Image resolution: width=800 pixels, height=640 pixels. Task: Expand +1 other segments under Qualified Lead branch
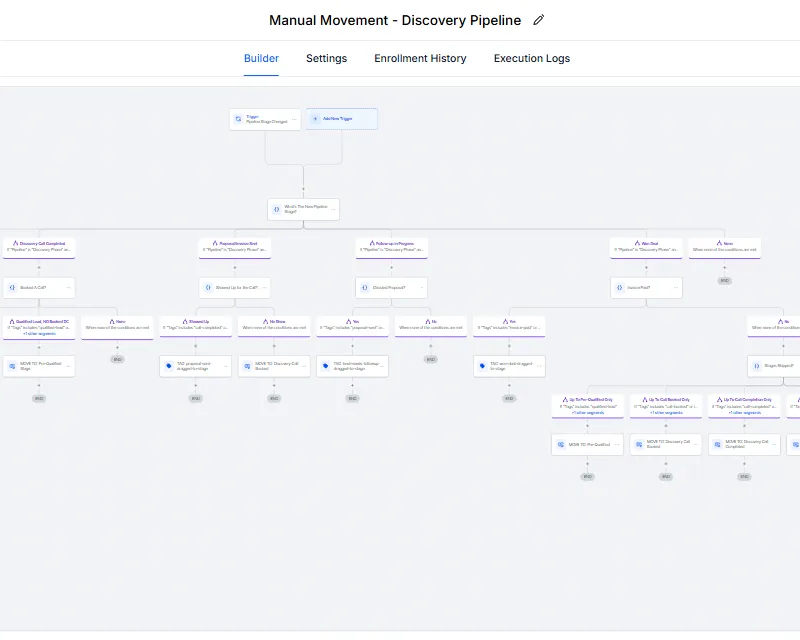pyautogui.click(x=39, y=334)
